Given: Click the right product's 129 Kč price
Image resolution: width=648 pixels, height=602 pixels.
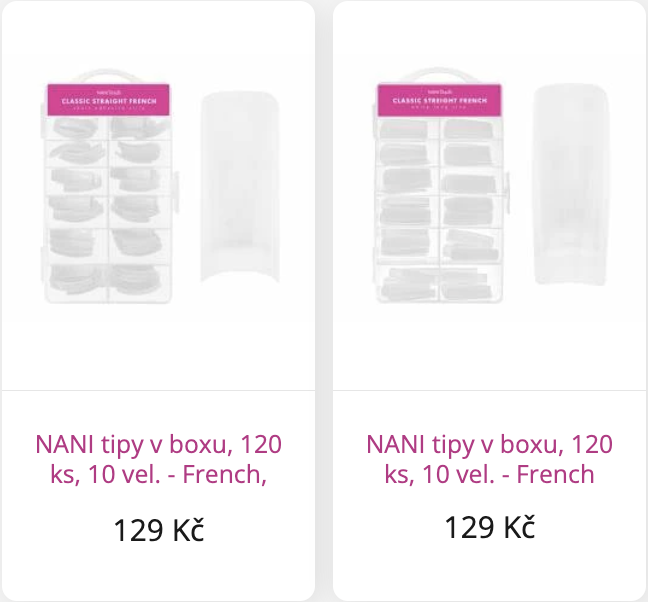Looking at the screenshot, I should (x=490, y=527).
